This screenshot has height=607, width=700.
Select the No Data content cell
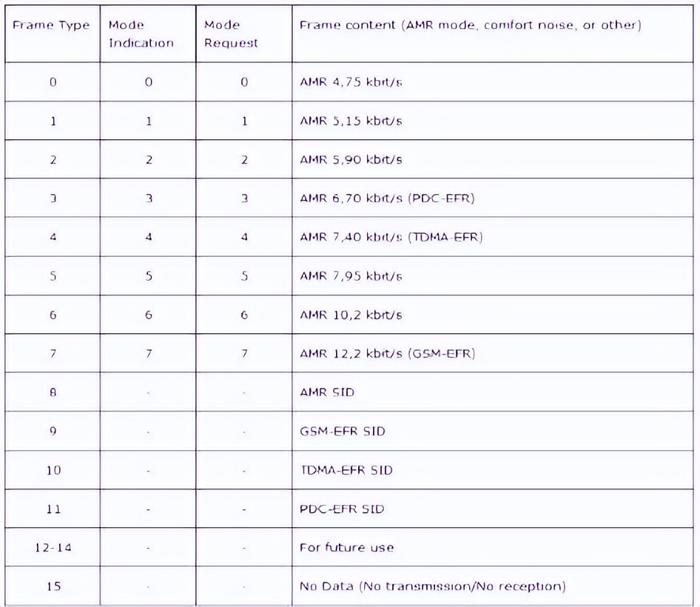(x=432, y=586)
